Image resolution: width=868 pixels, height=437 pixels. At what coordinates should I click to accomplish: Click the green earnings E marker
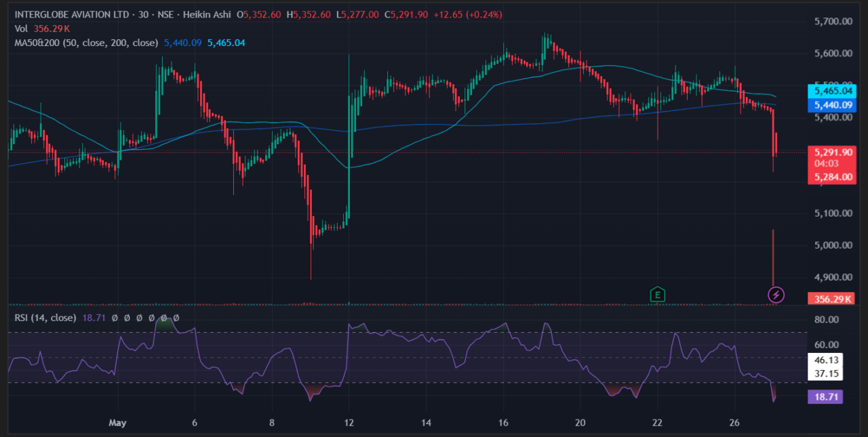[x=656, y=295]
